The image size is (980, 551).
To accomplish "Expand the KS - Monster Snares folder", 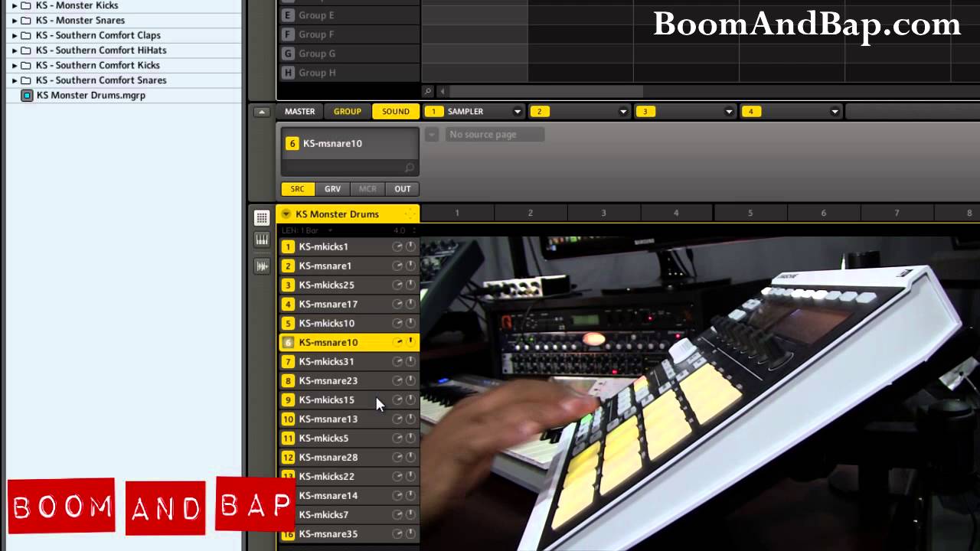I will (15, 20).
